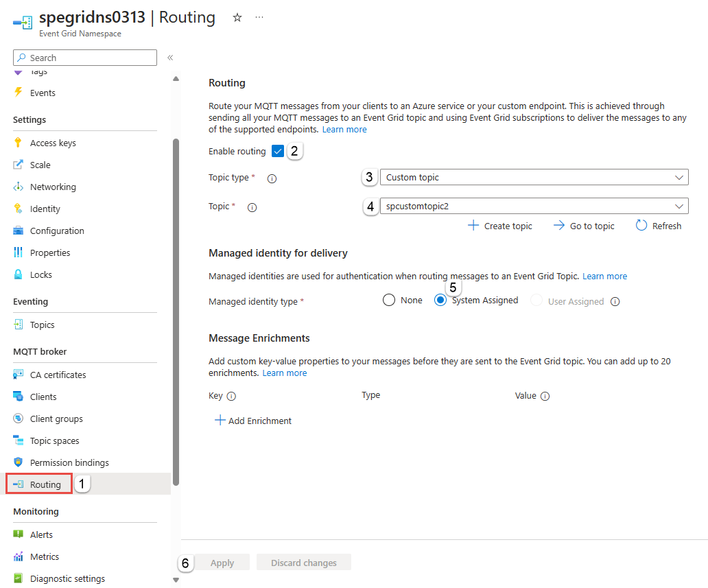Click the Permission bindings shield icon
Screen dimensions: 708x588
[x=18, y=462]
